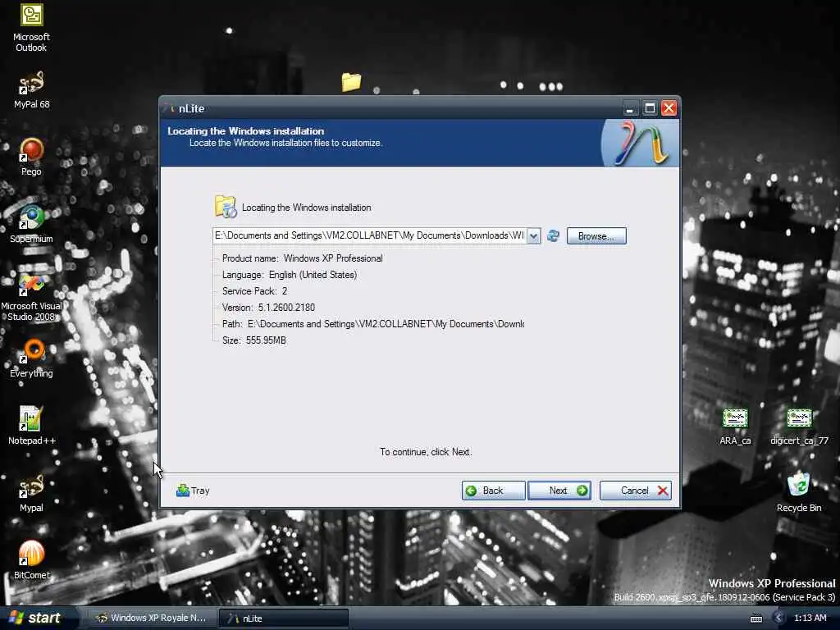Expand the installation path dropdown arrow
This screenshot has height=630, width=840.
(x=533, y=235)
